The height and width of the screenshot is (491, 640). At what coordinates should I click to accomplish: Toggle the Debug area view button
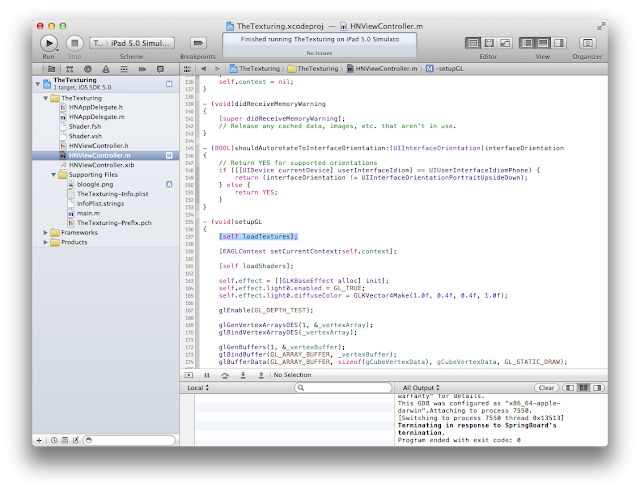(543, 43)
